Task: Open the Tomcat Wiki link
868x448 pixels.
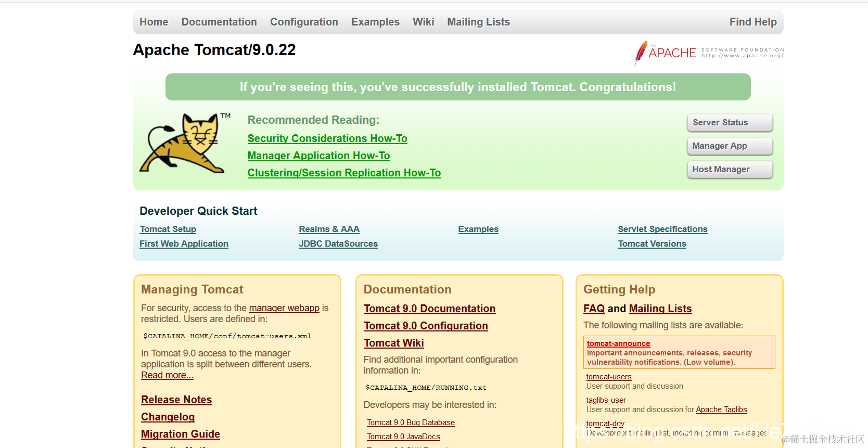Action: (x=394, y=343)
